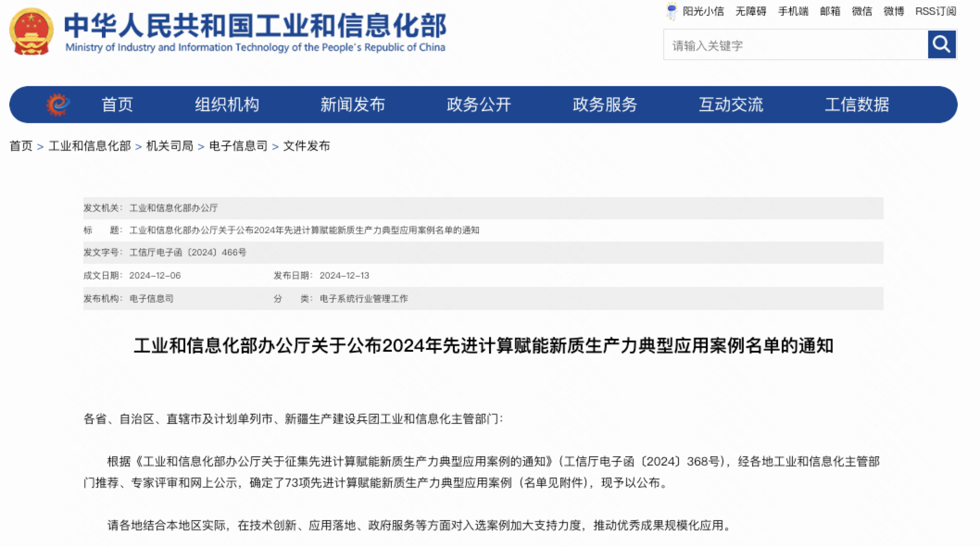Select the 发布机构 value 电子信息司

point(151,299)
